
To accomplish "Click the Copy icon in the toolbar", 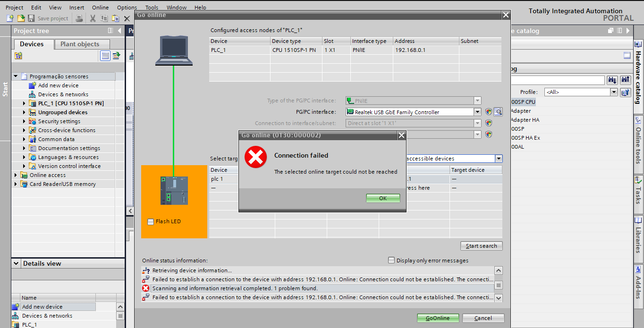I will 104,18.
